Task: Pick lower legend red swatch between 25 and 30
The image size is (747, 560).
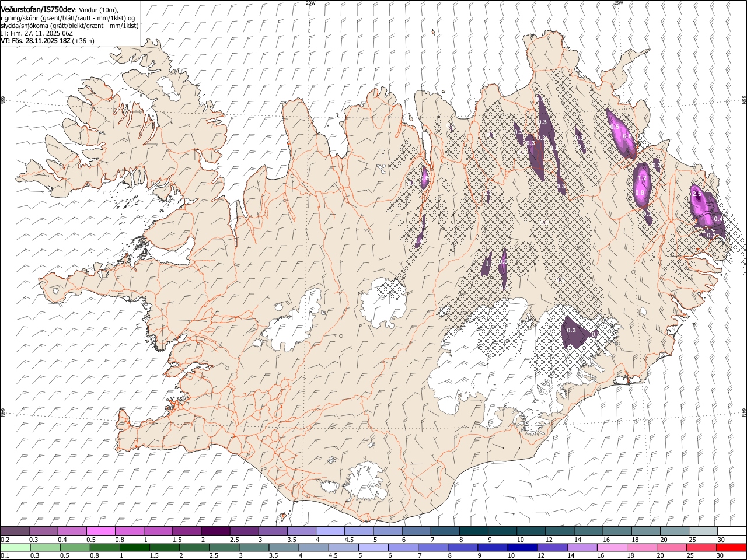Action: point(702,548)
